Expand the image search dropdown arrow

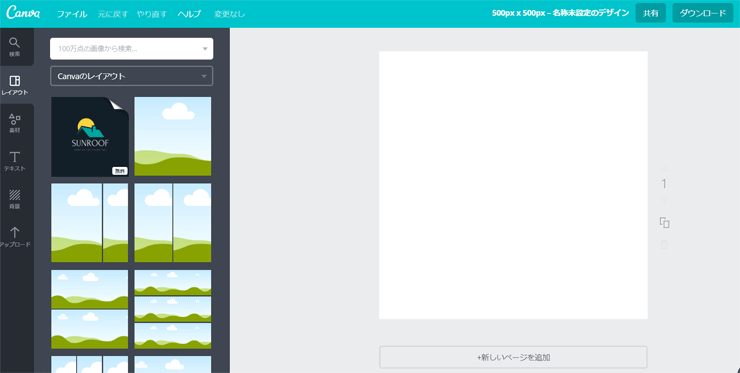[205, 49]
